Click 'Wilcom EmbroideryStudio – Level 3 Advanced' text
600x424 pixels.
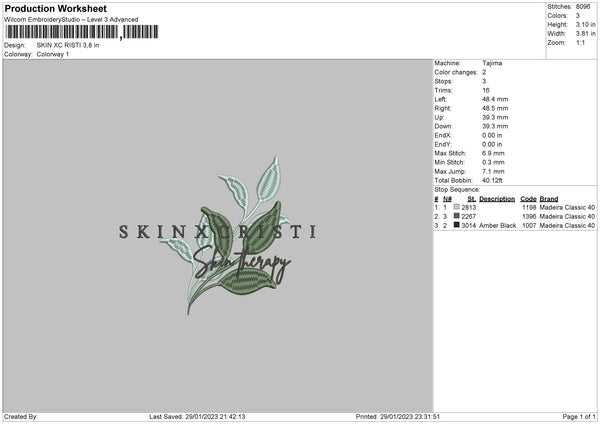71,20
